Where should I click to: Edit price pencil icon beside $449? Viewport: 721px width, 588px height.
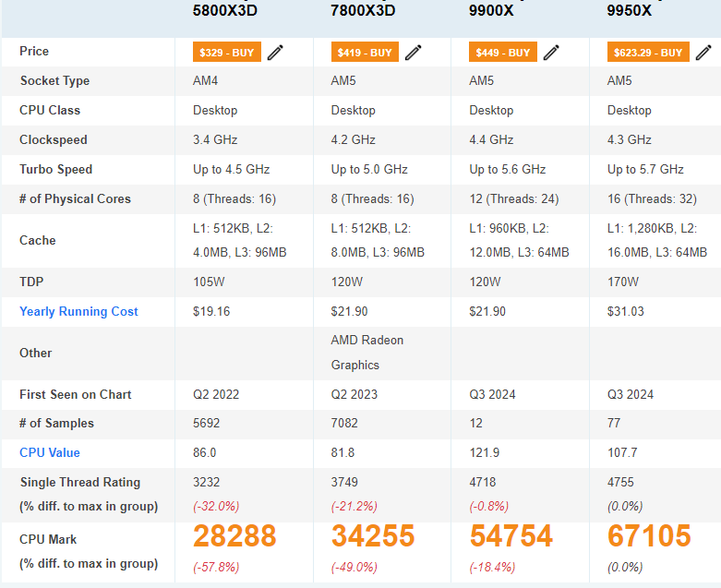point(551,53)
